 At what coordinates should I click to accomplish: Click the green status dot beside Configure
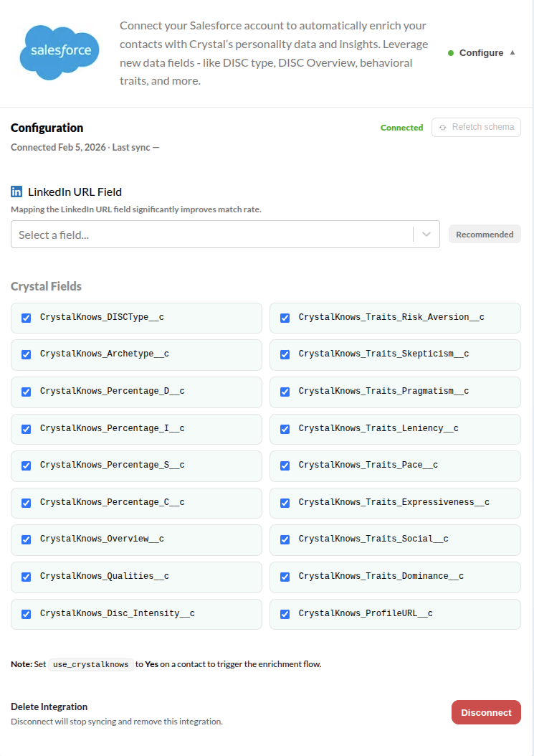451,53
